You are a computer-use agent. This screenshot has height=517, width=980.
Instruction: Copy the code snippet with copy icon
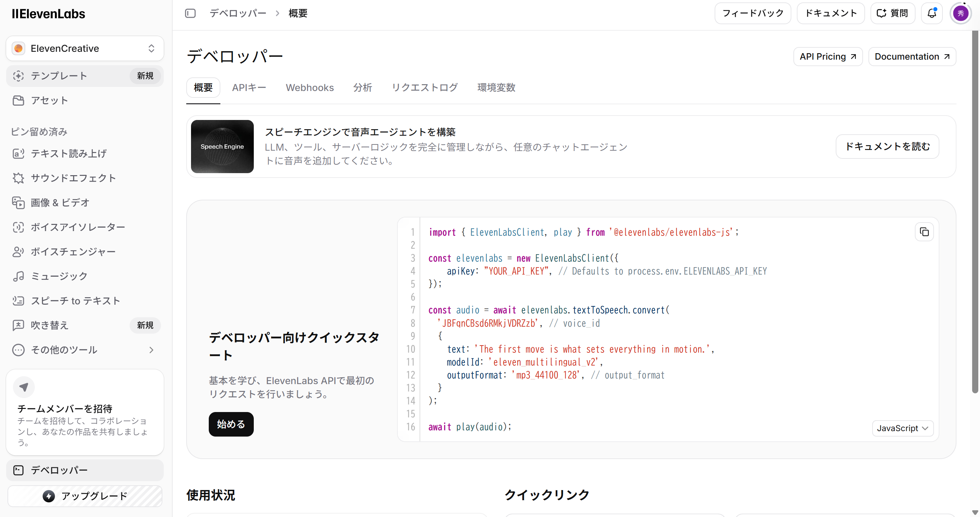[x=924, y=232]
